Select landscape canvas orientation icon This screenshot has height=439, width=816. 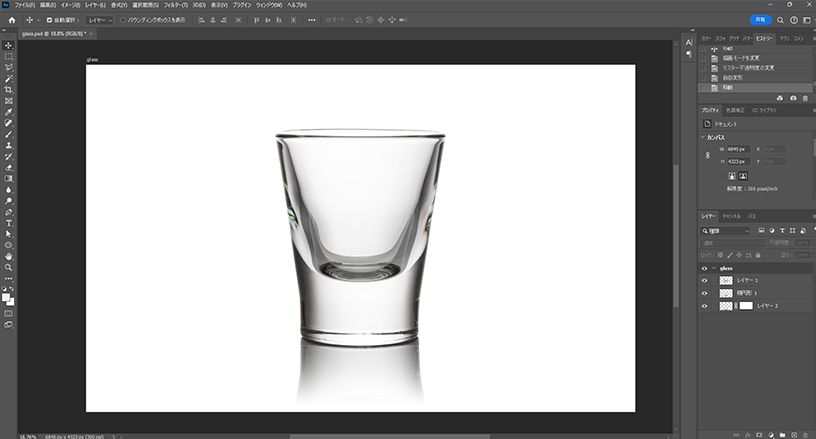[745, 175]
